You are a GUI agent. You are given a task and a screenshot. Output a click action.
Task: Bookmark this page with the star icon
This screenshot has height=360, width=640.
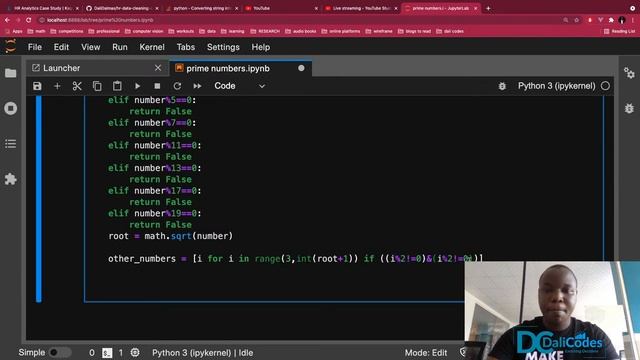(x=576, y=20)
